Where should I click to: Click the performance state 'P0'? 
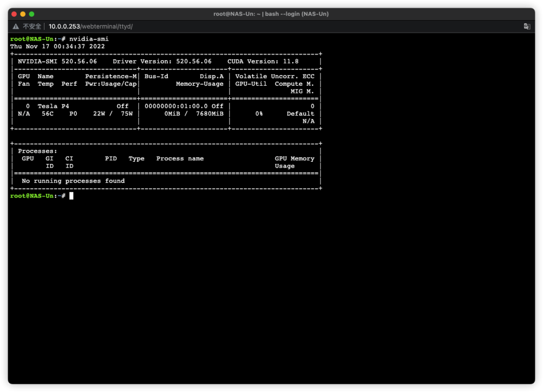pos(73,113)
